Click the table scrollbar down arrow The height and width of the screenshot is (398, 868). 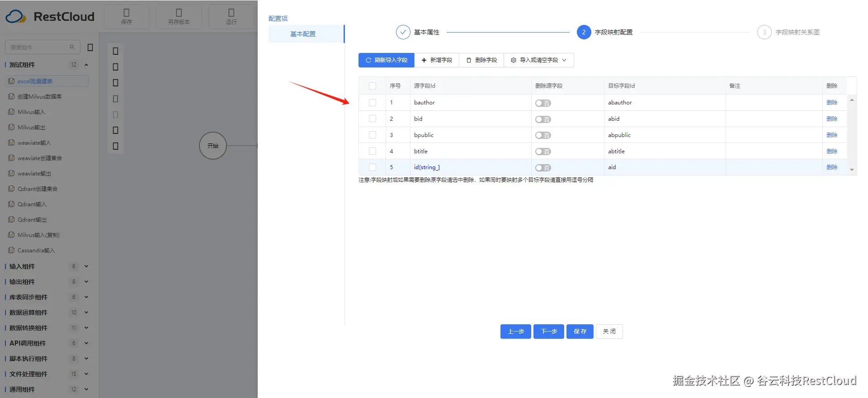(852, 170)
